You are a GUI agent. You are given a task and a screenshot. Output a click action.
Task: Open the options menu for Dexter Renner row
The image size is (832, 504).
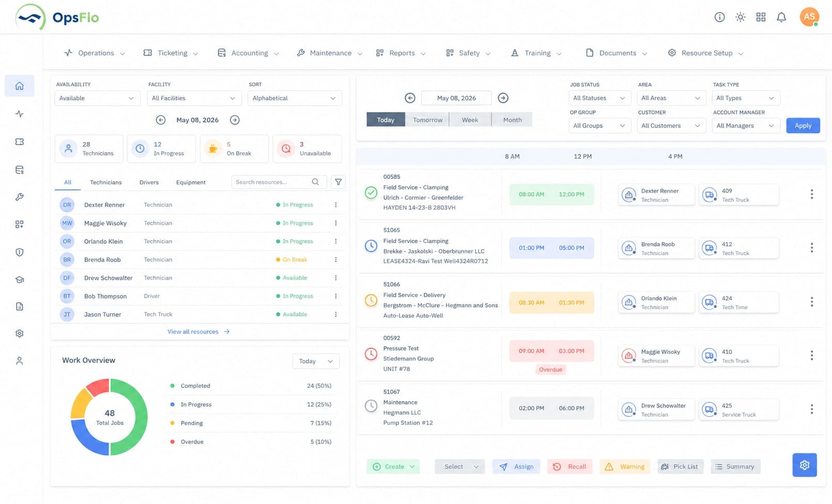coord(336,205)
